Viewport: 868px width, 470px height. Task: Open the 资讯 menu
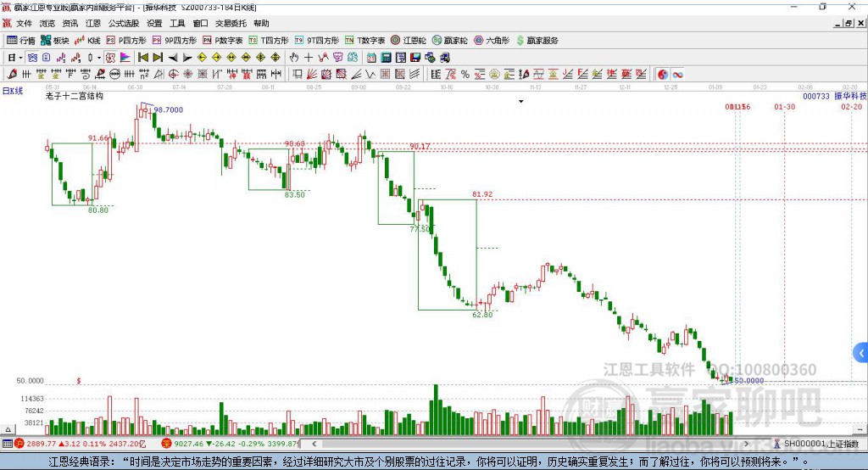coord(70,23)
